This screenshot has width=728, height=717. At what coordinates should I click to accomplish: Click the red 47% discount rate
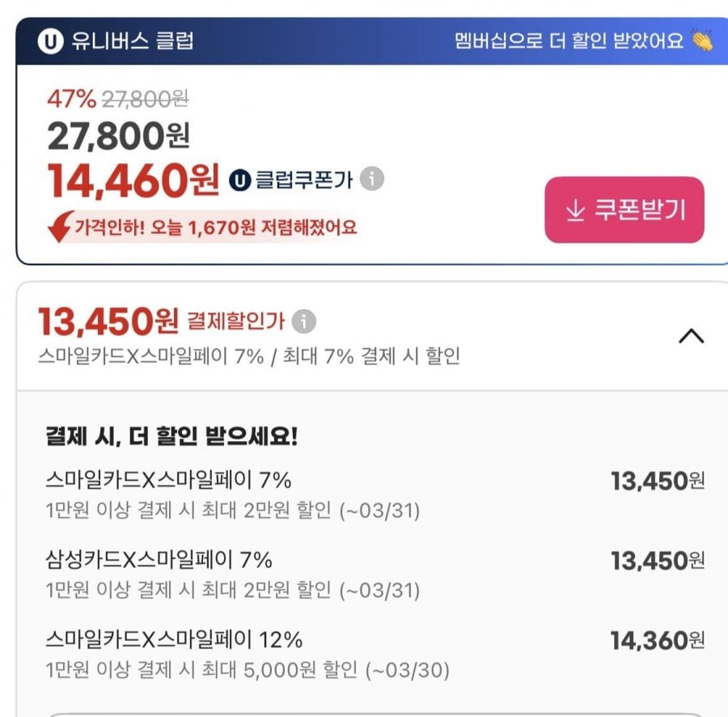coord(71,99)
